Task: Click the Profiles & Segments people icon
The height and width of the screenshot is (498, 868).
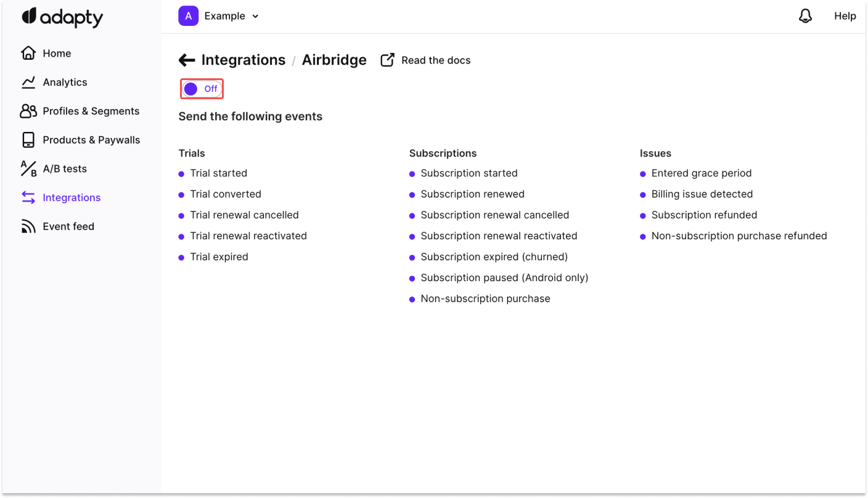Action: 28,111
